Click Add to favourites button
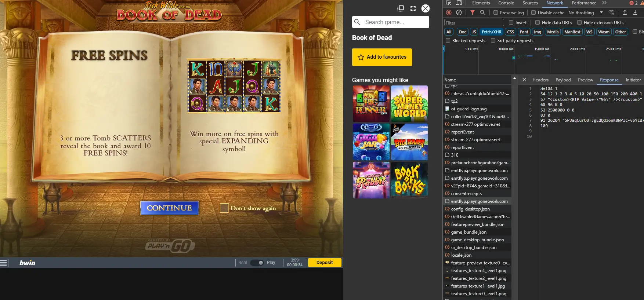This screenshot has width=644, height=300. click(382, 57)
